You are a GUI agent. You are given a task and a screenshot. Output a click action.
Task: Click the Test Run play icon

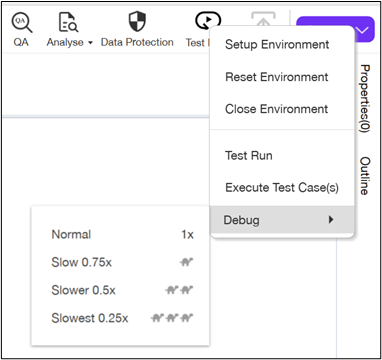pyautogui.click(x=207, y=21)
